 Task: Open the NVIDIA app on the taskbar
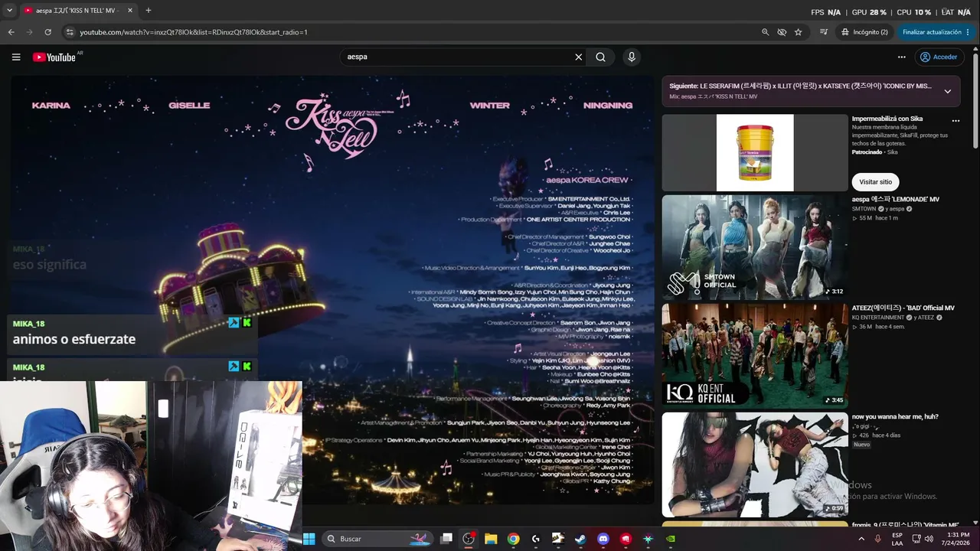pyautogui.click(x=671, y=539)
